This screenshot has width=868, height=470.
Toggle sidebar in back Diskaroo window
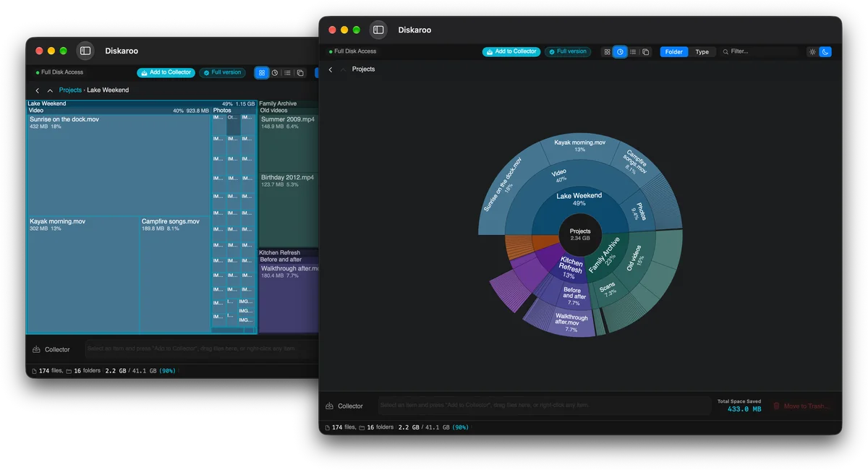point(85,51)
